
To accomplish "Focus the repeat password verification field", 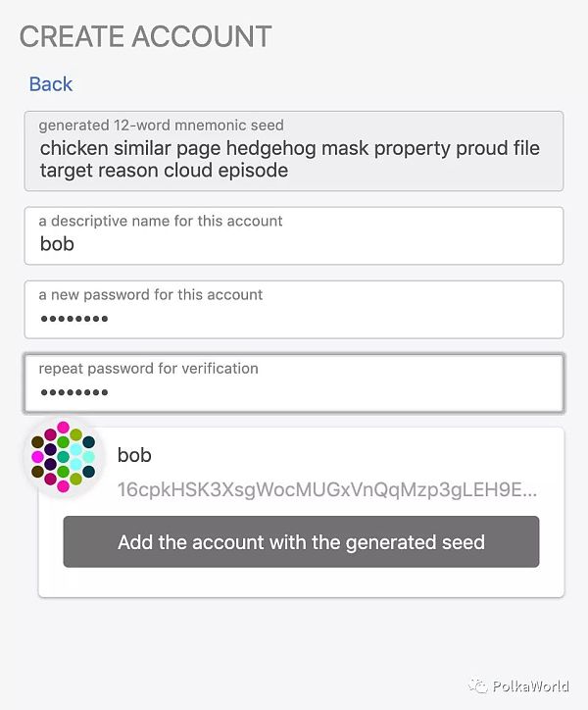I will (293, 392).
